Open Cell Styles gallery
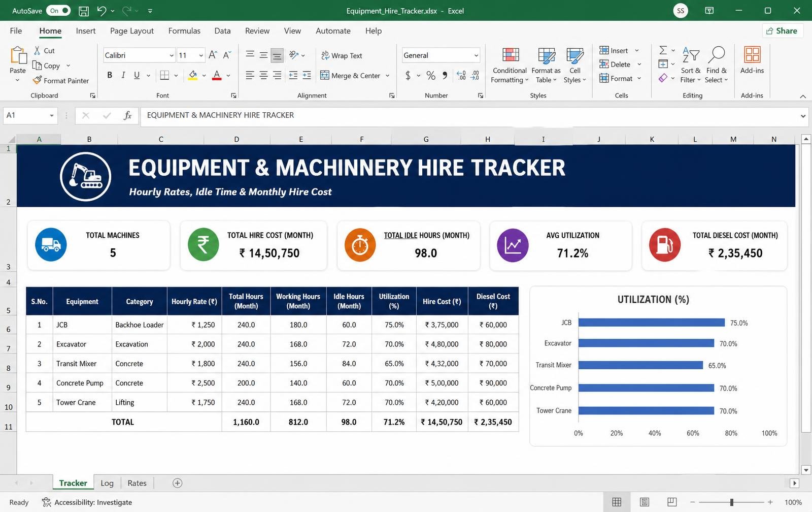The image size is (812, 512). tap(575, 65)
